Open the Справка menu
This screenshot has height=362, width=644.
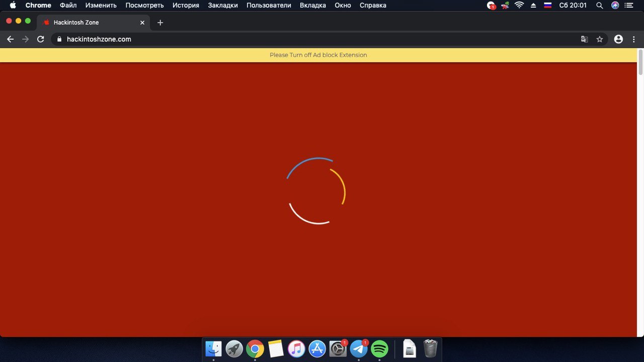(x=373, y=6)
